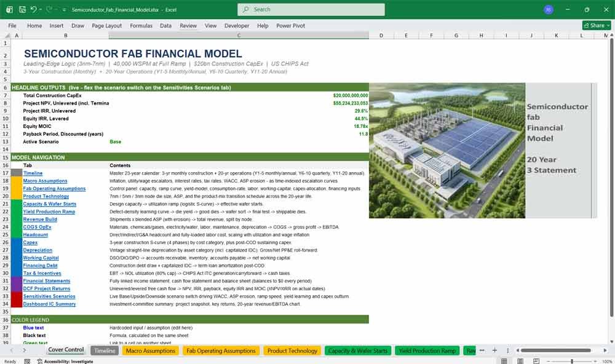
Task: Open the Data ribbon tab
Action: point(165,25)
